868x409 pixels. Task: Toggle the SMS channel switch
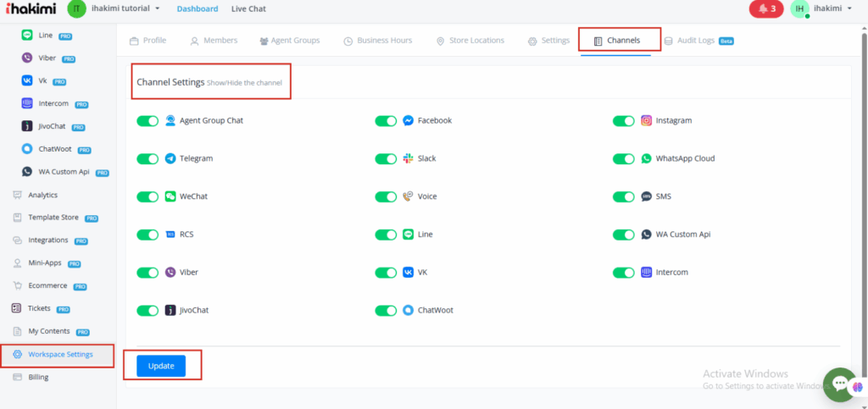(623, 196)
